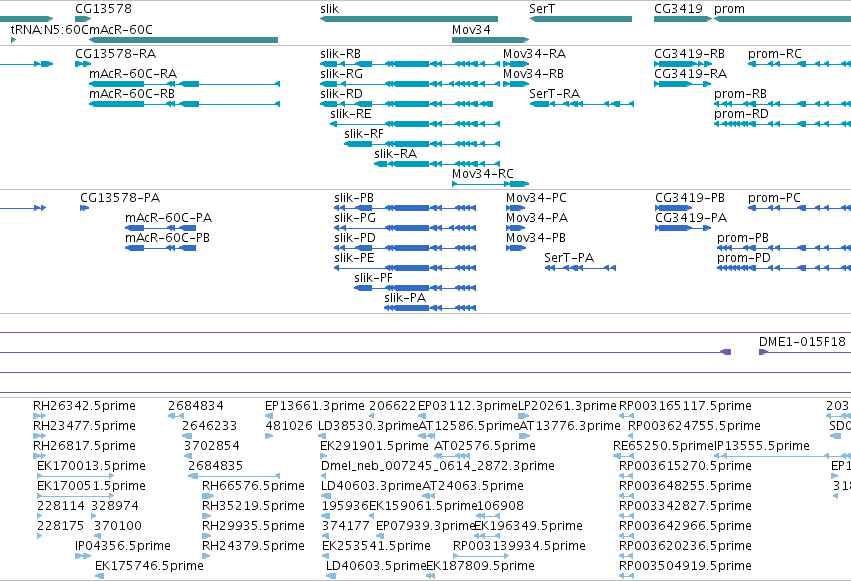Click the CG3419-RA transcript label
The height and width of the screenshot is (581, 851).
coord(690,74)
